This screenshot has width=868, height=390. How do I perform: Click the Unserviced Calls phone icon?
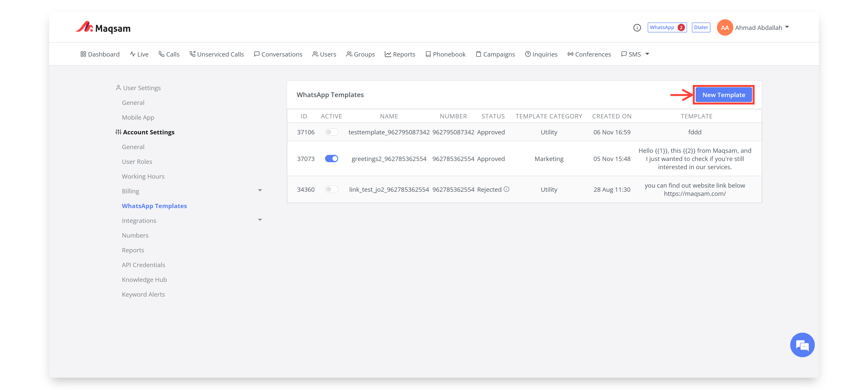[x=192, y=54]
